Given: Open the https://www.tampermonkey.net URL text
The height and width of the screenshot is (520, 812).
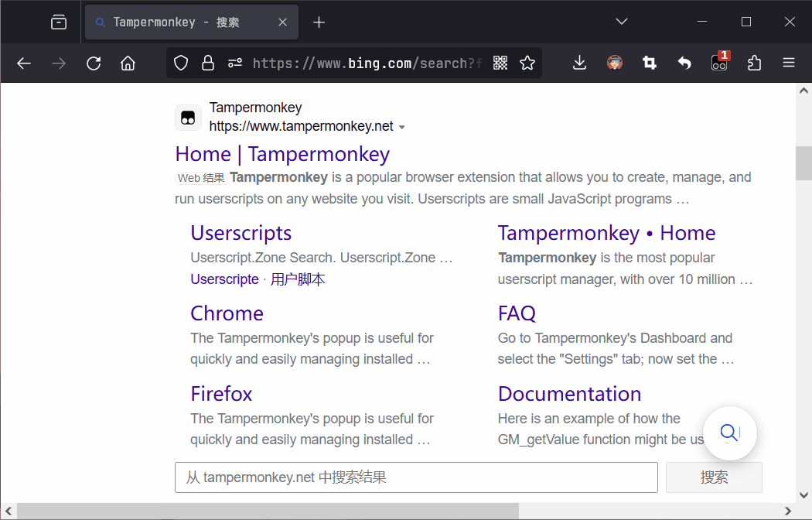Looking at the screenshot, I should tap(302, 126).
